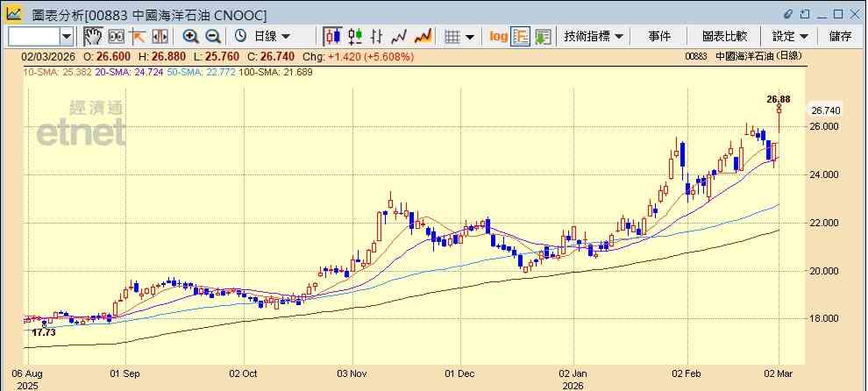Zoom out of the chart
This screenshot has height=391, width=868.
tap(213, 37)
